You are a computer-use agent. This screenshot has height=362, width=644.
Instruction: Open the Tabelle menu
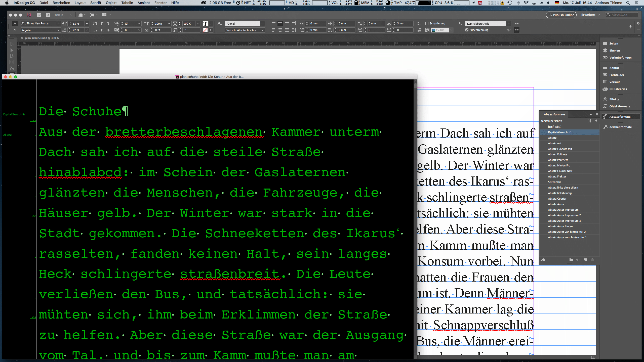pos(127,3)
